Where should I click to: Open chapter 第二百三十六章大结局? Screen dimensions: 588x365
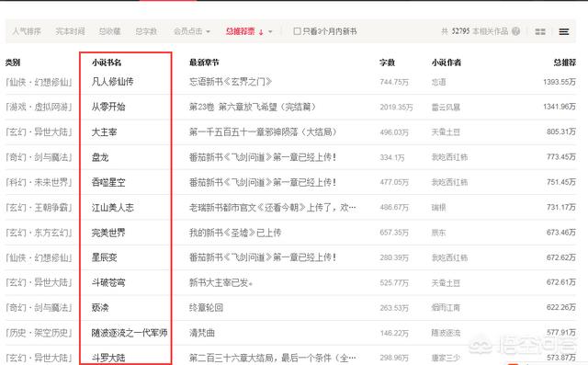pos(273,358)
